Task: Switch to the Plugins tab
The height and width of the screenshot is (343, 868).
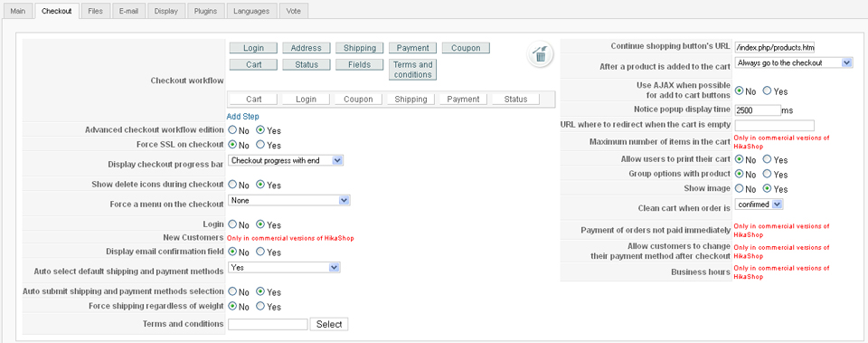Action: (x=205, y=11)
